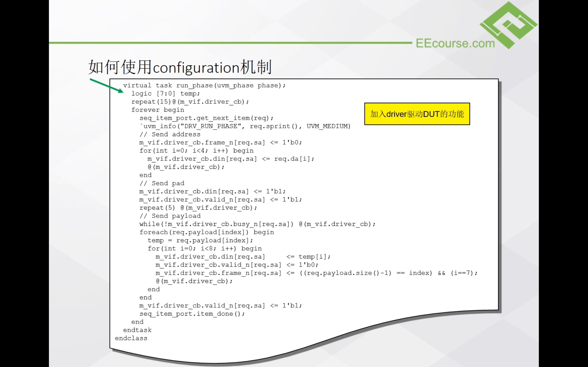
Task: Select the repeat(15)@(m_vif.driver_cb) statement
Action: pyautogui.click(x=190, y=101)
